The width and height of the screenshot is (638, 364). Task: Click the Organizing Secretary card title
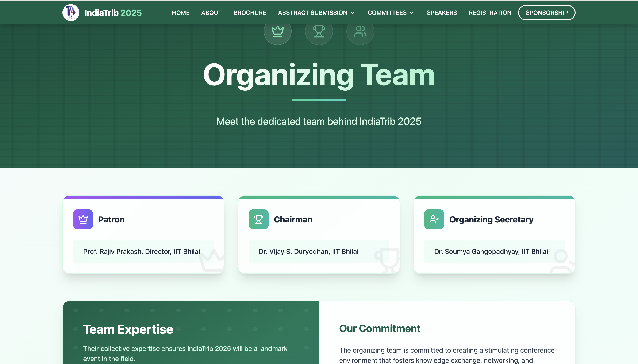(491, 220)
